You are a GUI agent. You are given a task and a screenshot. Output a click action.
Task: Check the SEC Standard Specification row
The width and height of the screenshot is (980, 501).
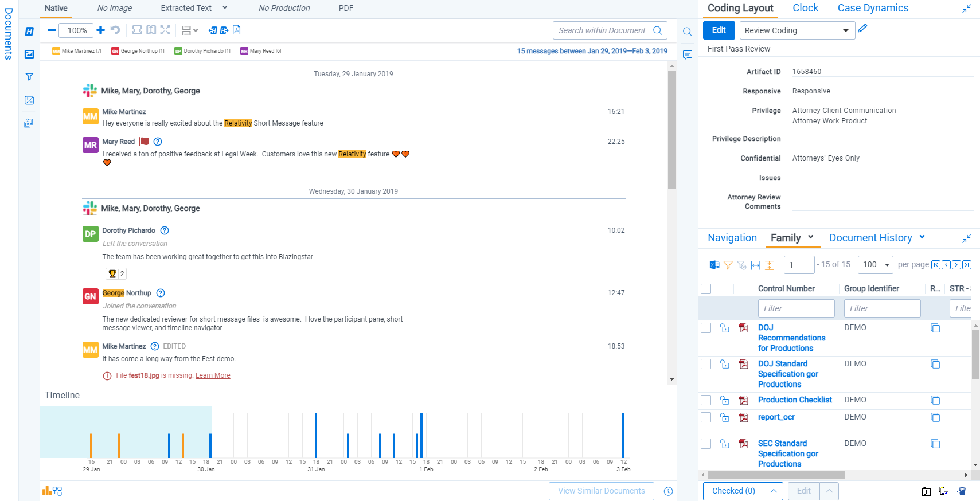pos(706,444)
